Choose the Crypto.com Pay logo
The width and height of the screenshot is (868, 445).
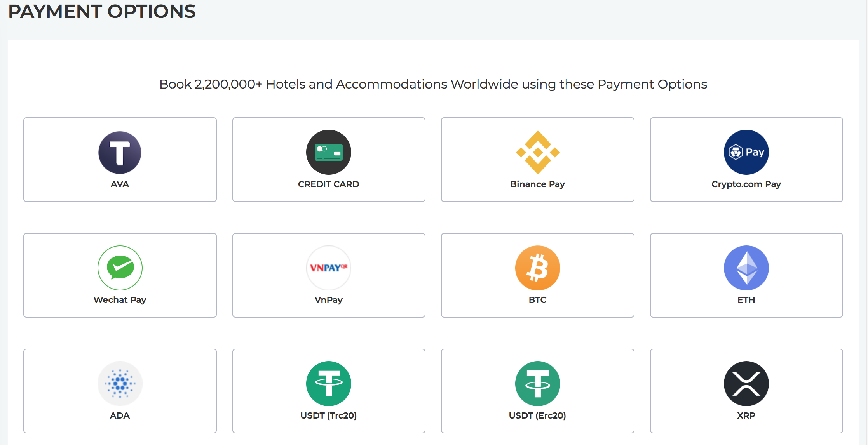746,152
